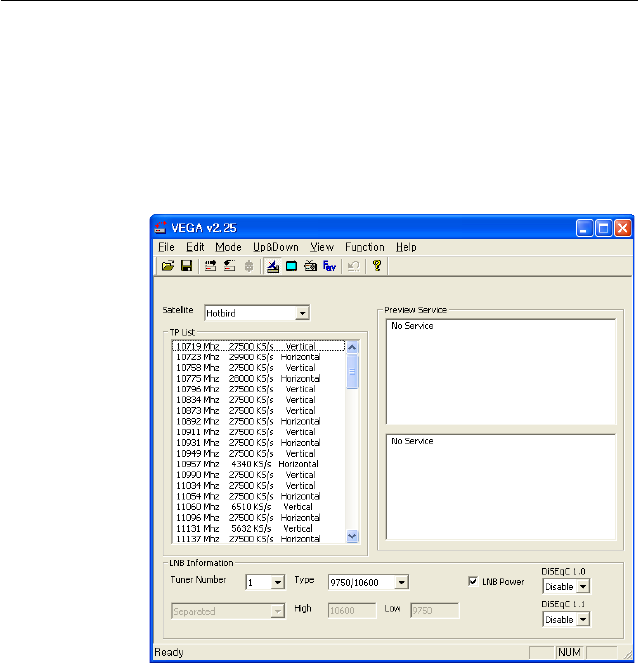Switch to TV channel mode icon

(x=291, y=266)
